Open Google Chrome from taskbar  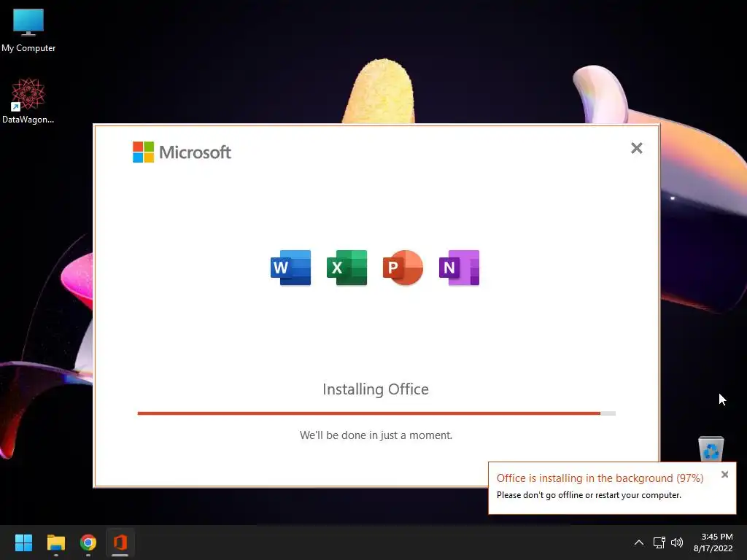point(88,542)
